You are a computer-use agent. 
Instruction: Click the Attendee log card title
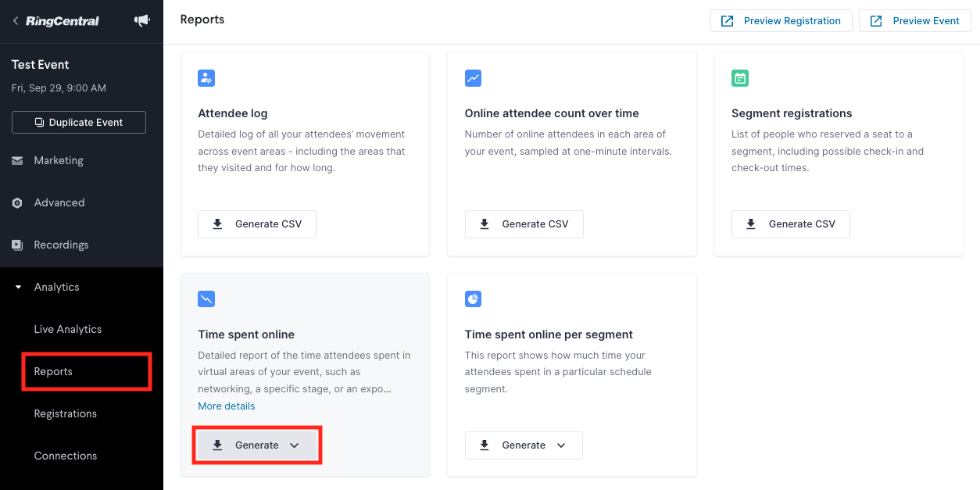[233, 113]
